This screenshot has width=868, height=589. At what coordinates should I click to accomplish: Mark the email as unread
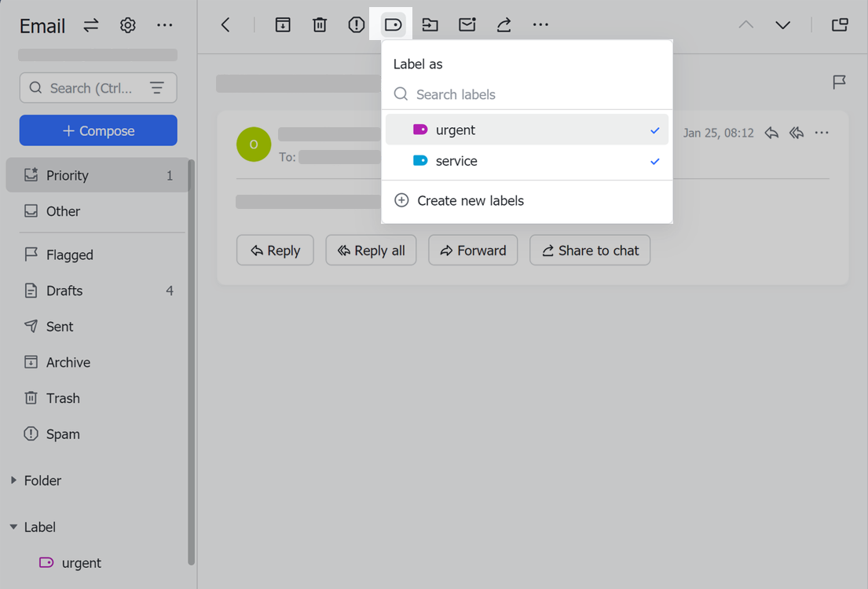467,24
